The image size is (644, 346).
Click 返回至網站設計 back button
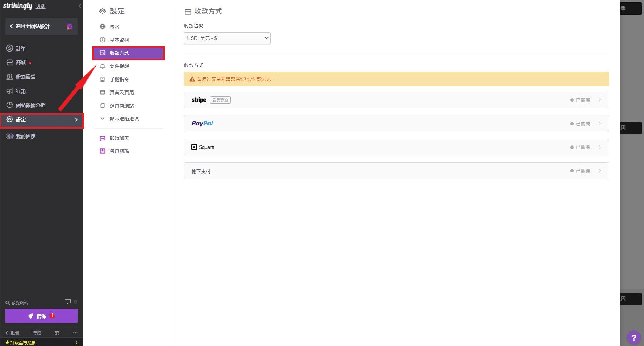32,27
